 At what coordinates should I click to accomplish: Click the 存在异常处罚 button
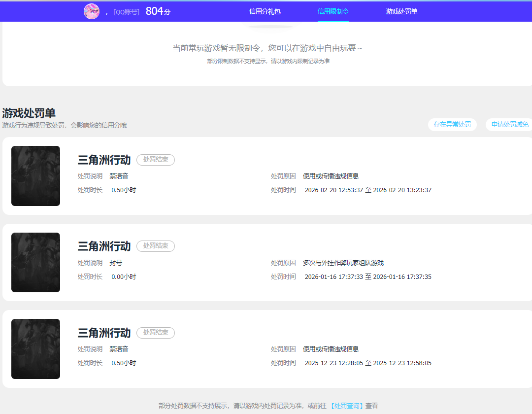(x=452, y=125)
